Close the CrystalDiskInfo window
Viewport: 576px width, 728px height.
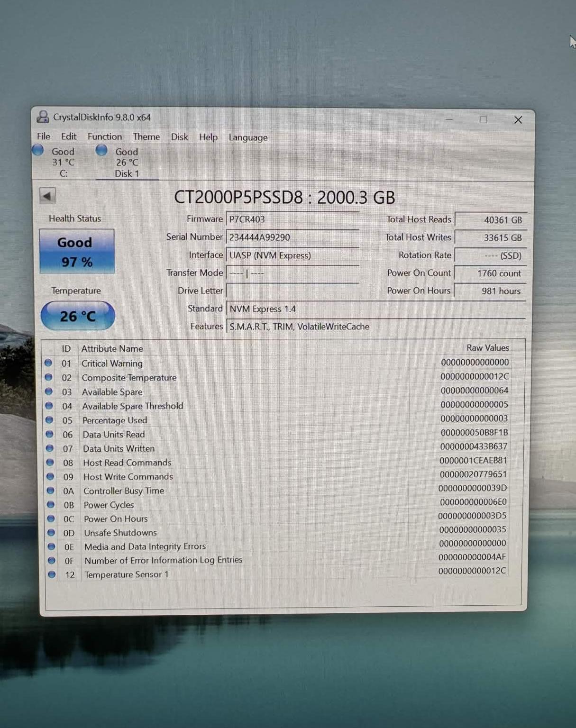pos(518,120)
